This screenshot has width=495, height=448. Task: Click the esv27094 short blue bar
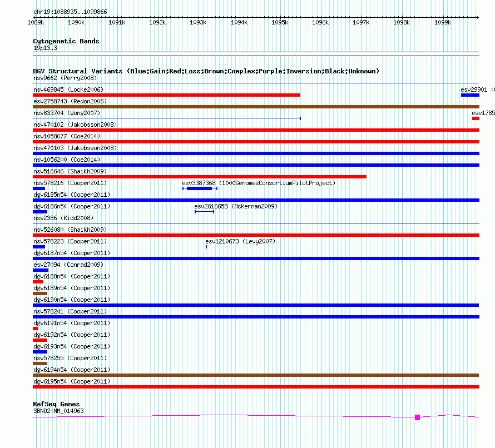point(41,270)
